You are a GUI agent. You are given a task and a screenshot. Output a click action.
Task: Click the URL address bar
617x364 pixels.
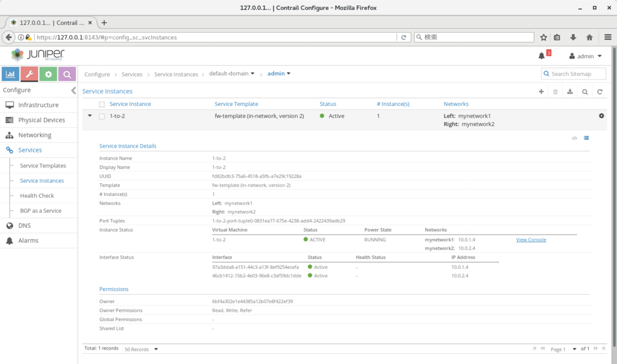pos(216,37)
